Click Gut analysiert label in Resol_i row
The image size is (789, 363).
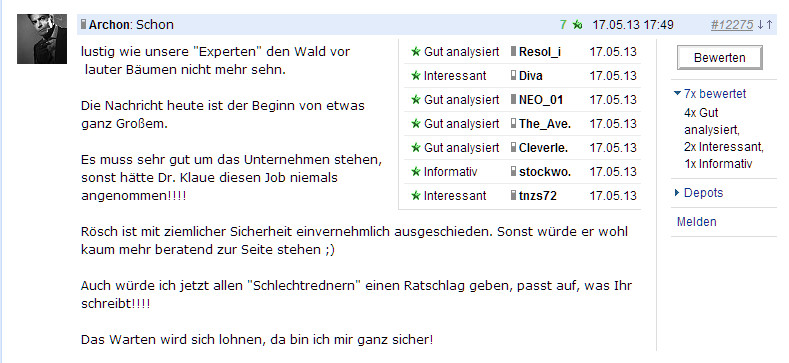click(461, 52)
